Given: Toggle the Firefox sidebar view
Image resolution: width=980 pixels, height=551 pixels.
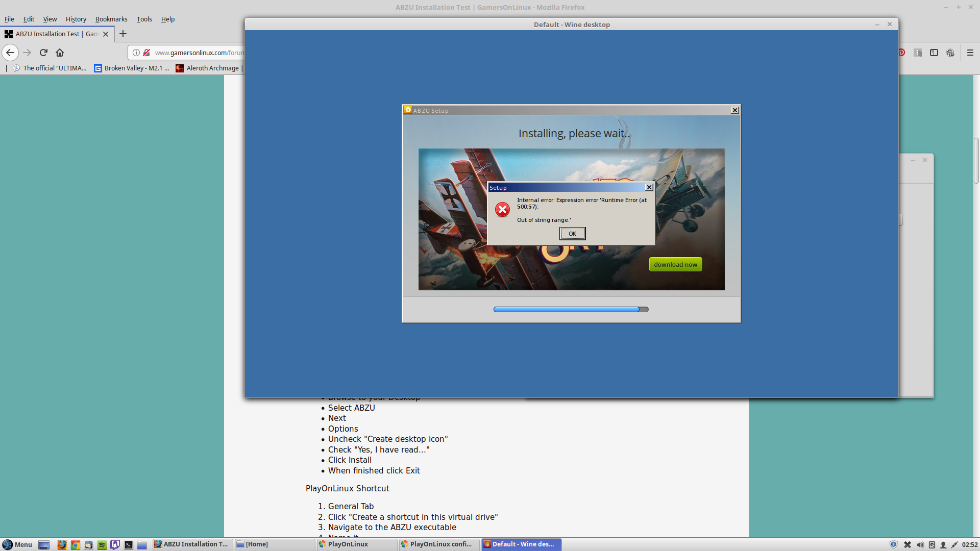Looking at the screenshot, I should pos(934,53).
